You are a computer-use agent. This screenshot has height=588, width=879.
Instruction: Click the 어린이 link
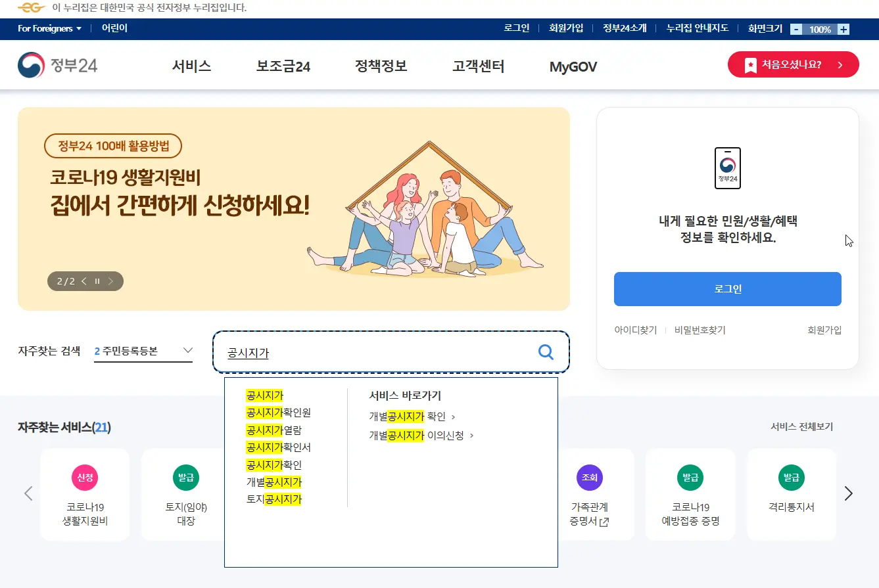pos(114,28)
